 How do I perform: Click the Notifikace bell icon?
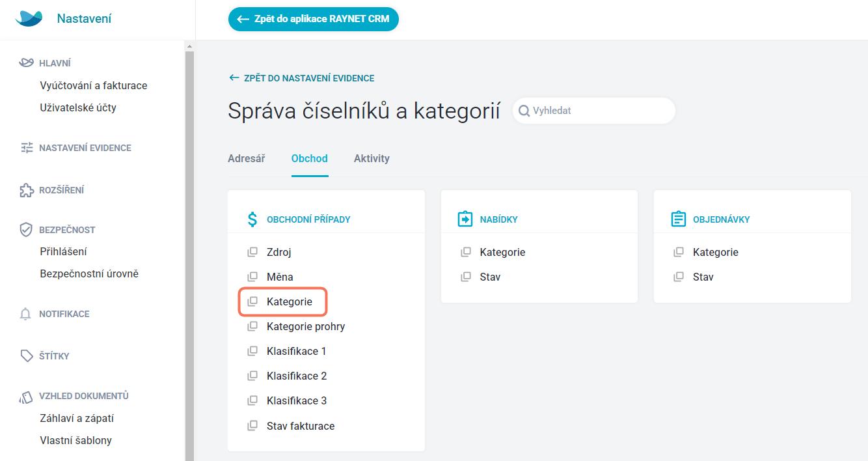click(x=26, y=314)
